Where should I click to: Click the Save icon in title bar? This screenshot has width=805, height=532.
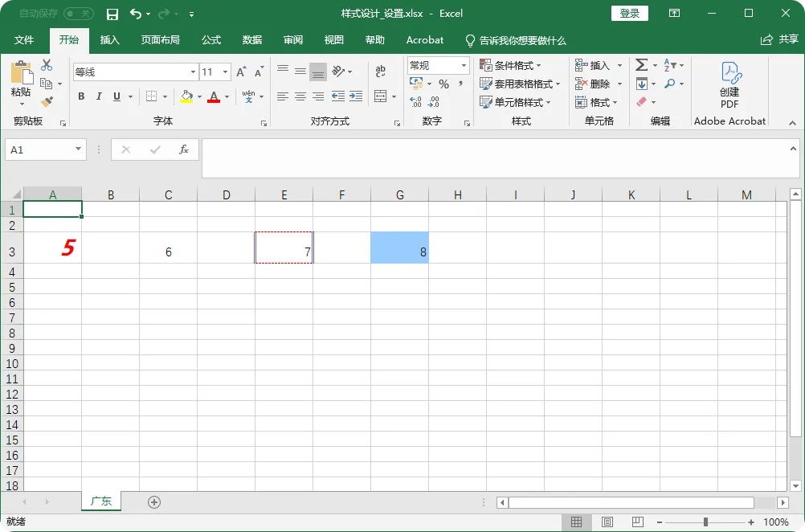pos(112,14)
